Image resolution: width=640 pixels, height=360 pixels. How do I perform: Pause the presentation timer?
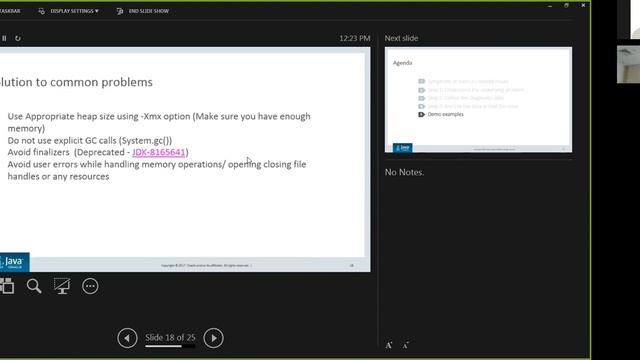[4, 38]
